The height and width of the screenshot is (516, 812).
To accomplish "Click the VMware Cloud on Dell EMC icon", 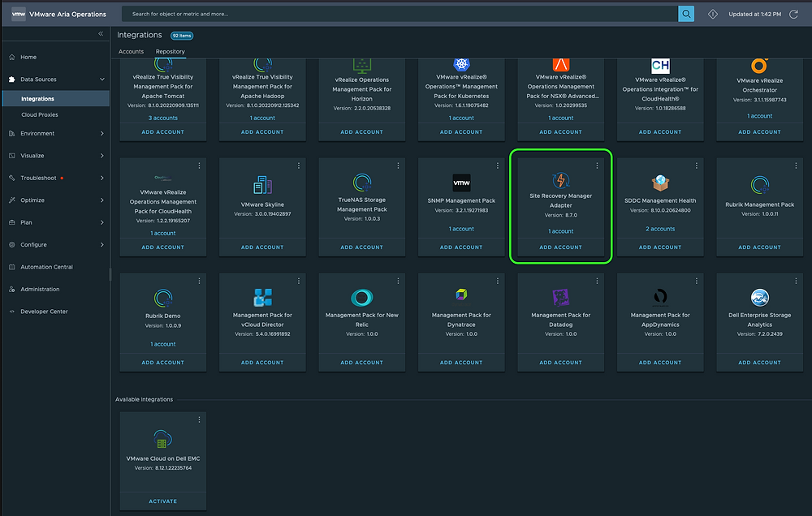I will (162, 439).
